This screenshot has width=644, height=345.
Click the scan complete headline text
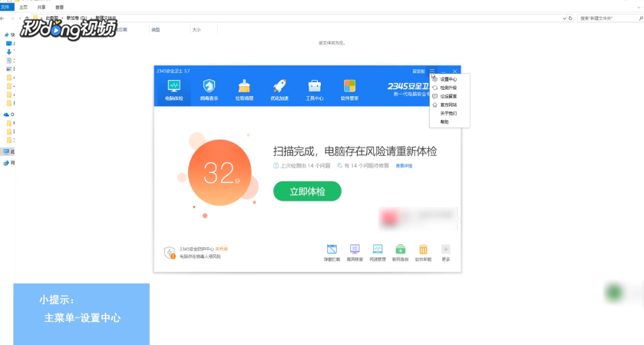click(x=355, y=151)
